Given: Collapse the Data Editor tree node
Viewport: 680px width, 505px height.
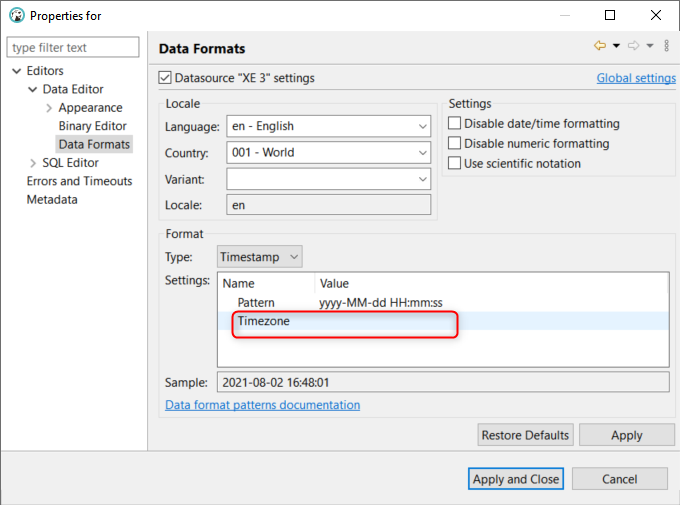Looking at the screenshot, I should pyautogui.click(x=33, y=89).
